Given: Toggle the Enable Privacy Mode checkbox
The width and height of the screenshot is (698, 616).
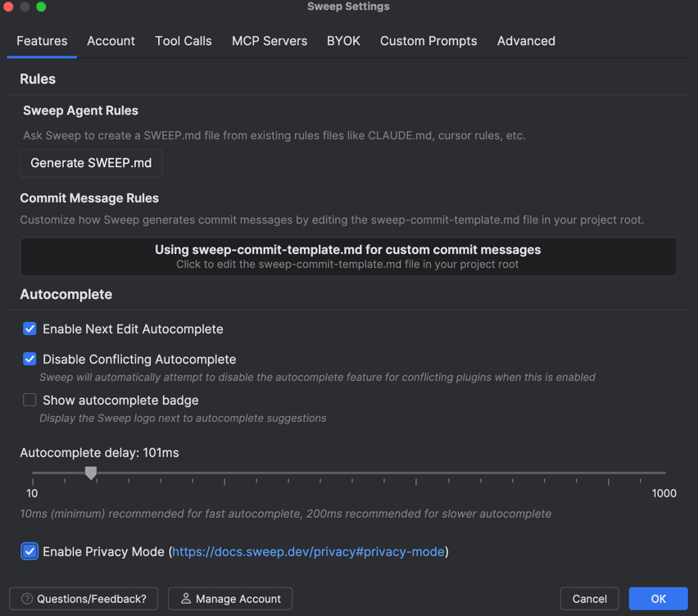Looking at the screenshot, I should point(29,551).
